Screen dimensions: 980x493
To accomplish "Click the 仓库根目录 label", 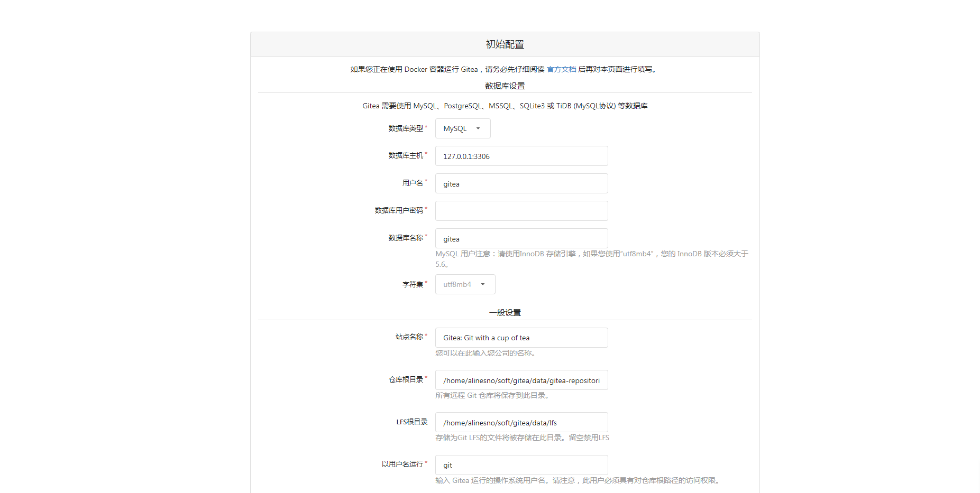I will tap(406, 379).
